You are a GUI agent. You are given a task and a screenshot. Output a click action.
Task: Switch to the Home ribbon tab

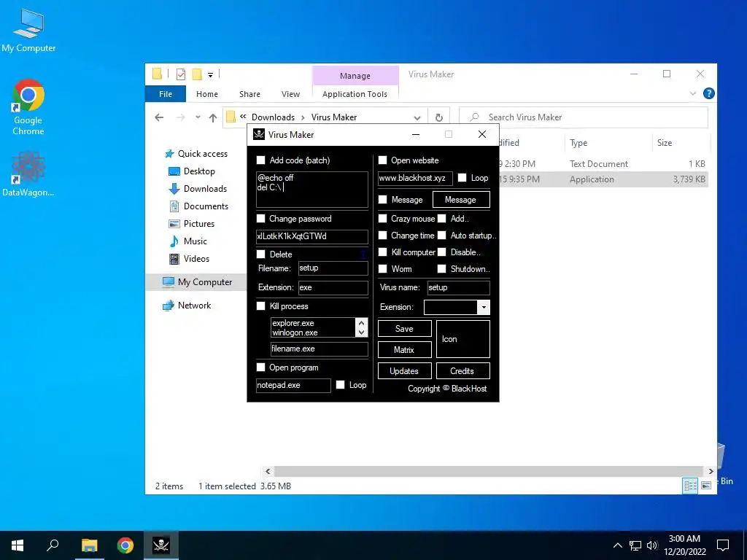pyautogui.click(x=206, y=94)
